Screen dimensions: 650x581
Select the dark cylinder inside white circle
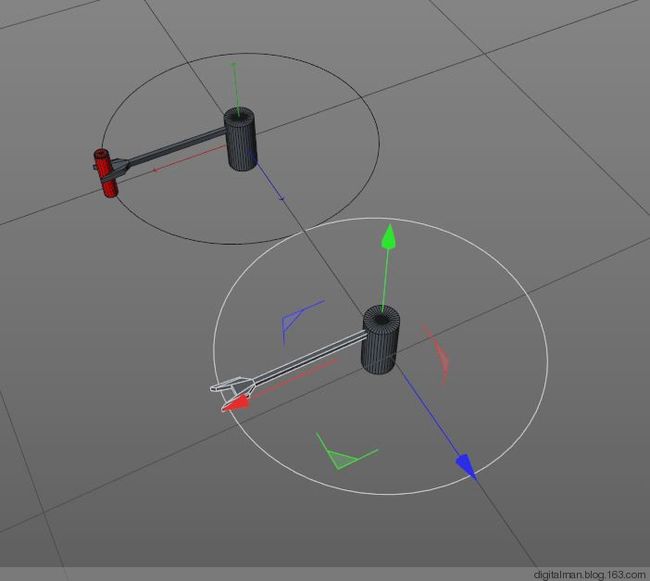381,339
